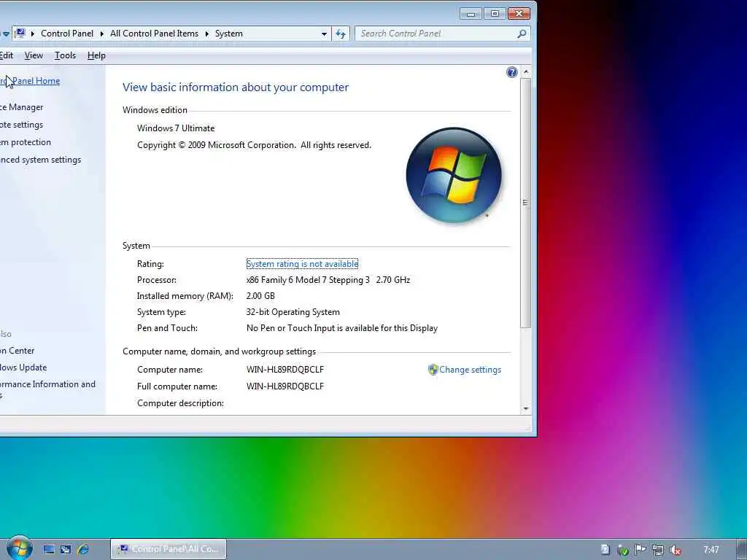Open Device Manager in sidebar
The image size is (747, 560).
pyautogui.click(x=21, y=107)
